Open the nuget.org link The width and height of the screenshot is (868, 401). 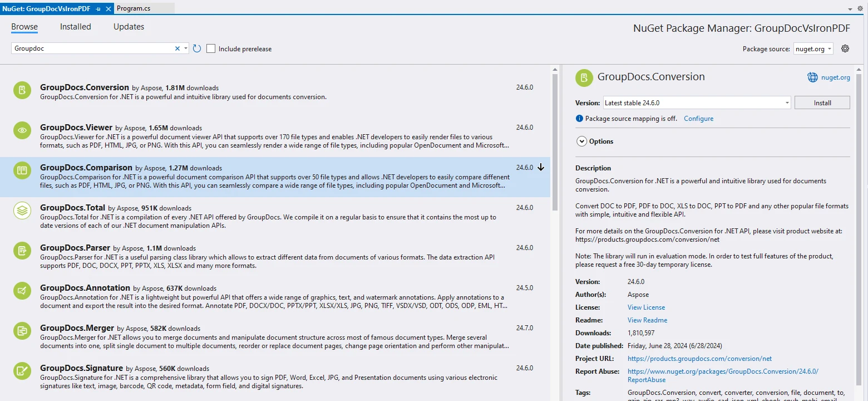835,77
